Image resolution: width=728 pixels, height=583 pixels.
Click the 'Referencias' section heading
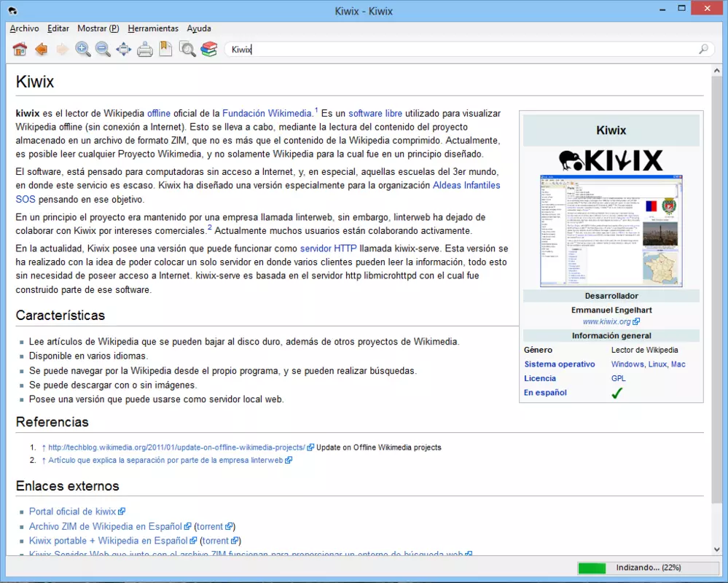[x=52, y=422]
